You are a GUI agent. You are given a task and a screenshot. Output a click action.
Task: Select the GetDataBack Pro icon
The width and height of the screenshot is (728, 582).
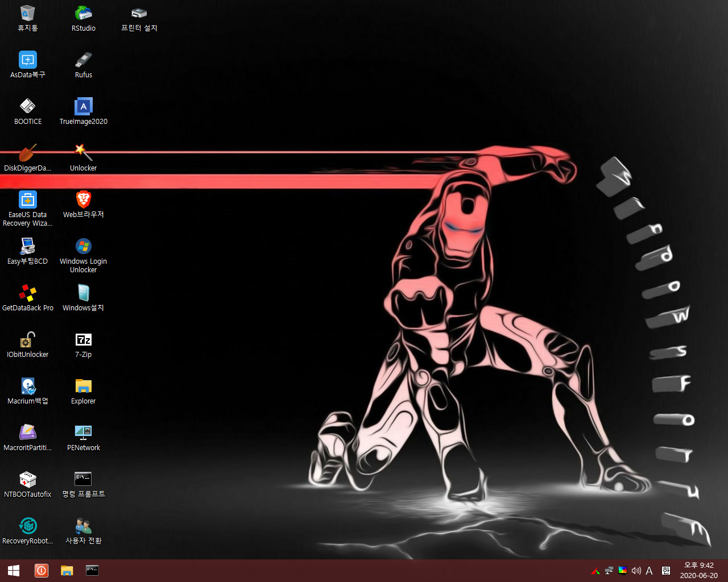tap(27, 298)
